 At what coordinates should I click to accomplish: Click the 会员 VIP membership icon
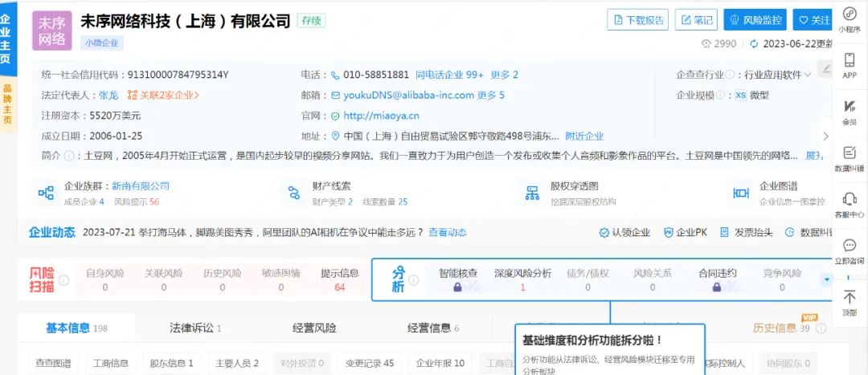click(850, 106)
